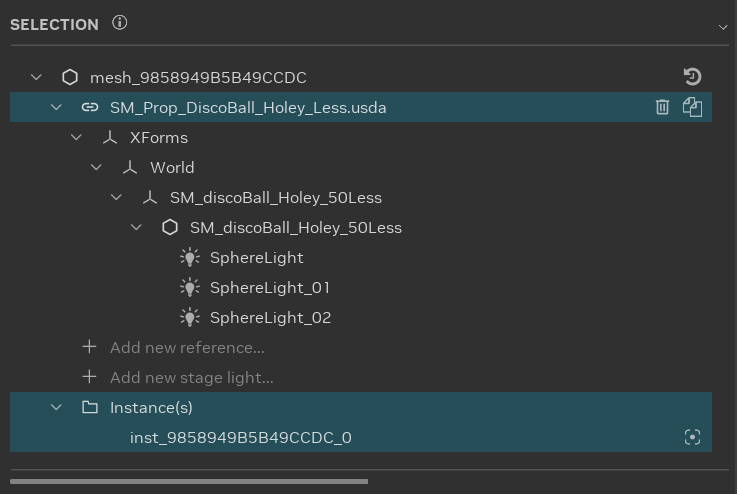Select the SM_Prop_DiscoBall_Holey_Less.usda reference
This screenshot has width=737, height=494.
[248, 107]
